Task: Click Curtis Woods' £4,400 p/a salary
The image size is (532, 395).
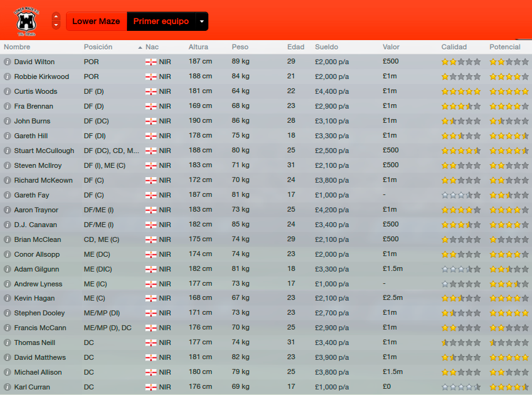Action: pos(332,91)
